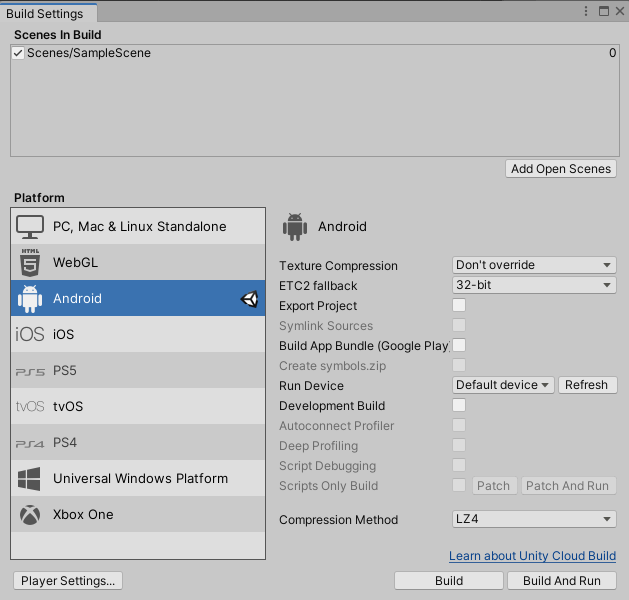This screenshot has width=629, height=600.
Task: Click scene index 0 in scenes list
Action: [612, 53]
